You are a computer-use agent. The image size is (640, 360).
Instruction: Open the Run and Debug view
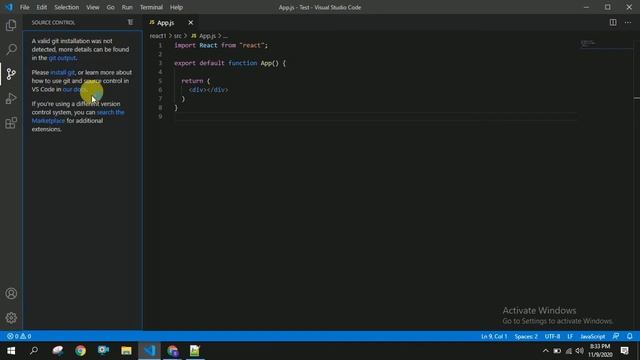[x=11, y=98]
